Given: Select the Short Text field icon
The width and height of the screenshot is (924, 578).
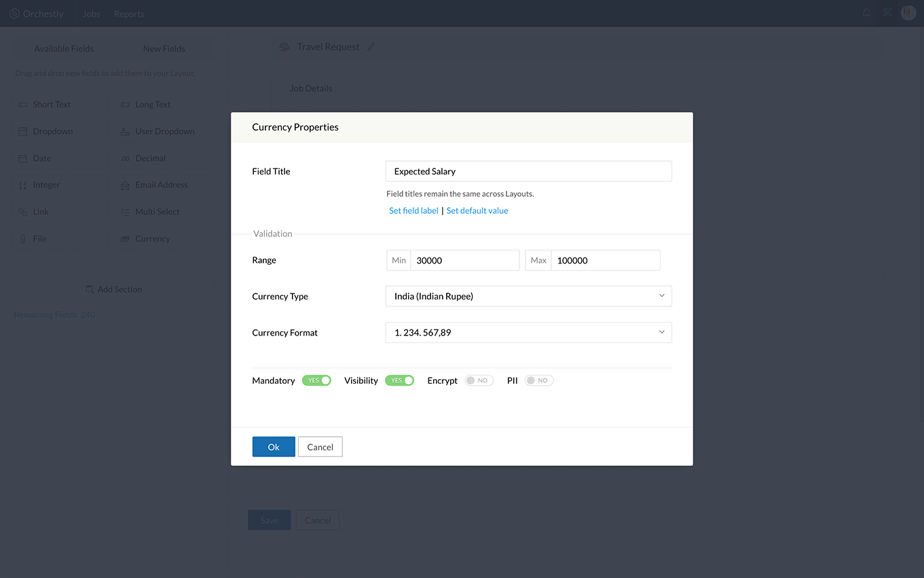Looking at the screenshot, I should click(22, 105).
